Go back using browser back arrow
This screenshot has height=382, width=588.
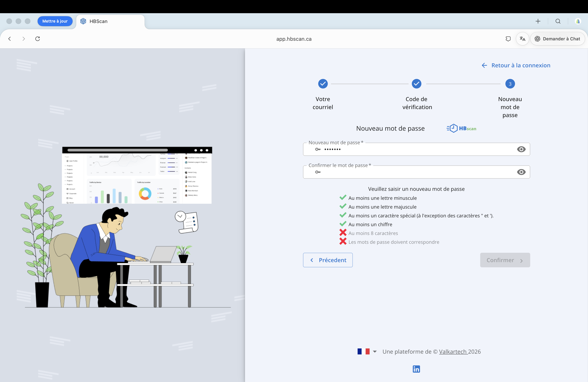click(10, 39)
